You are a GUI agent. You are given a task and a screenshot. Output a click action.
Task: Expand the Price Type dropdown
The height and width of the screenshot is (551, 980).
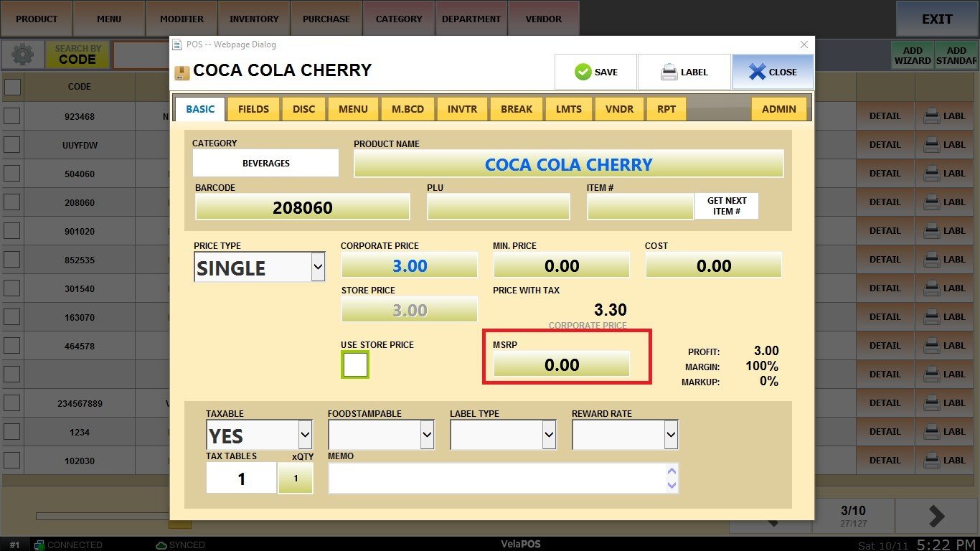[318, 268]
